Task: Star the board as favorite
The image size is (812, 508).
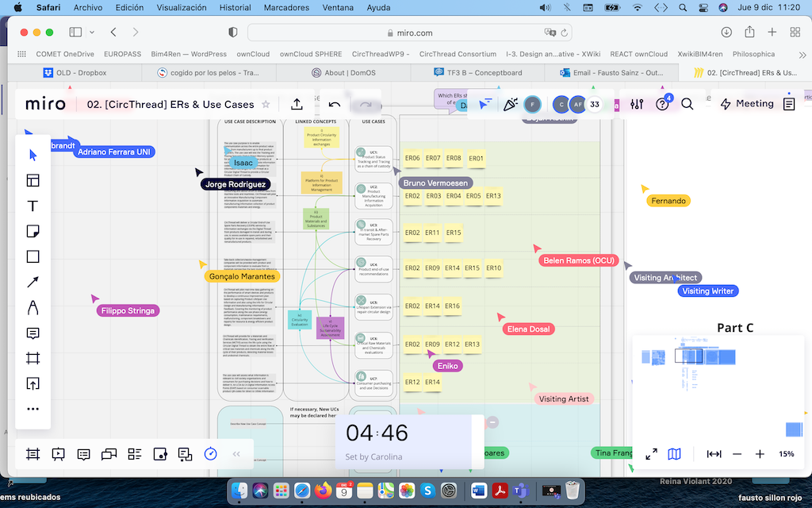Action: coord(266,104)
